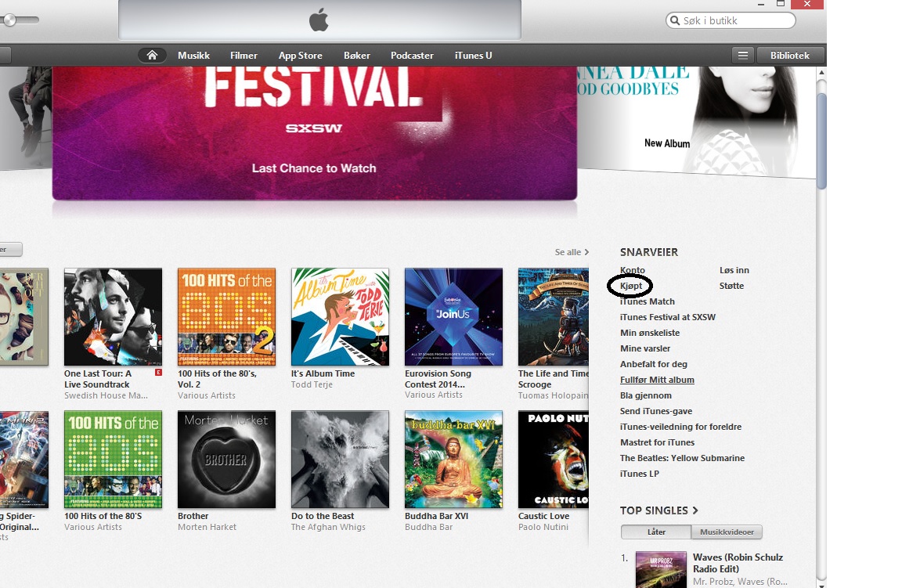Open the iTunes U tab
Viewport: 902px width, 588px height.
click(x=473, y=56)
